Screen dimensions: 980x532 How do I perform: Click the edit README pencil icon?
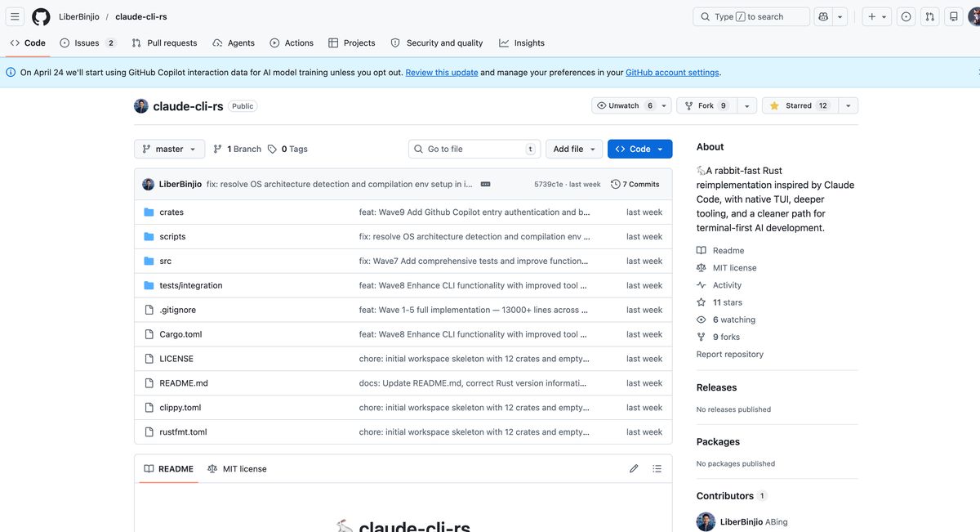point(634,469)
